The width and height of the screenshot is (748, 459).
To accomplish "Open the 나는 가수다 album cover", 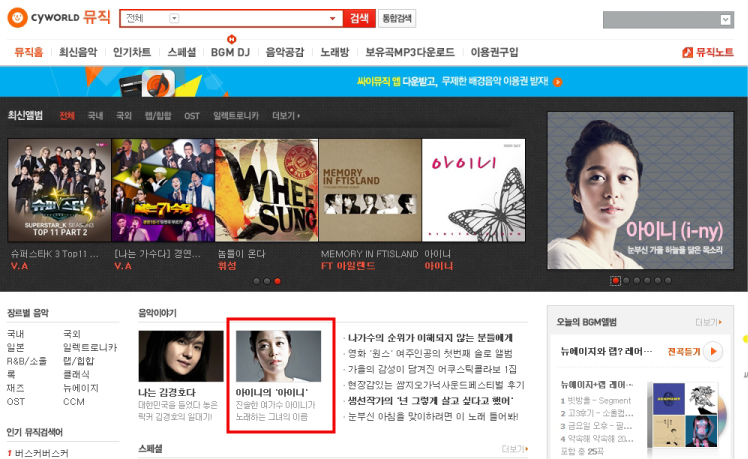I will (163, 190).
